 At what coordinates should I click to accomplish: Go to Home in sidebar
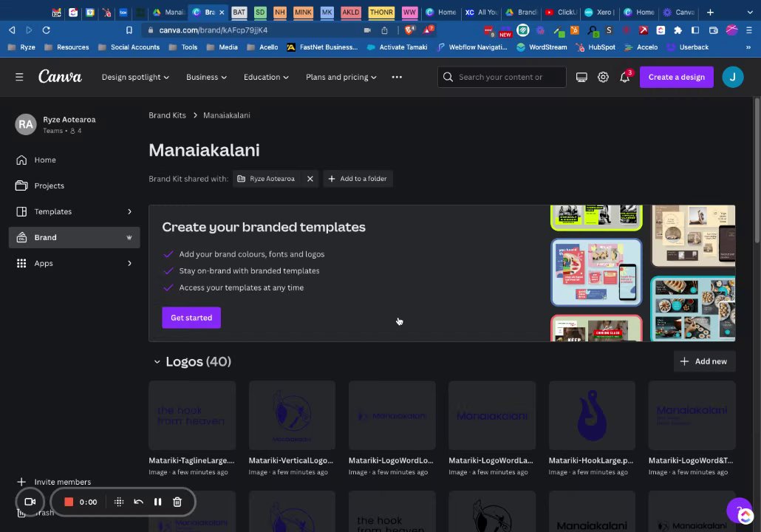(x=75, y=160)
